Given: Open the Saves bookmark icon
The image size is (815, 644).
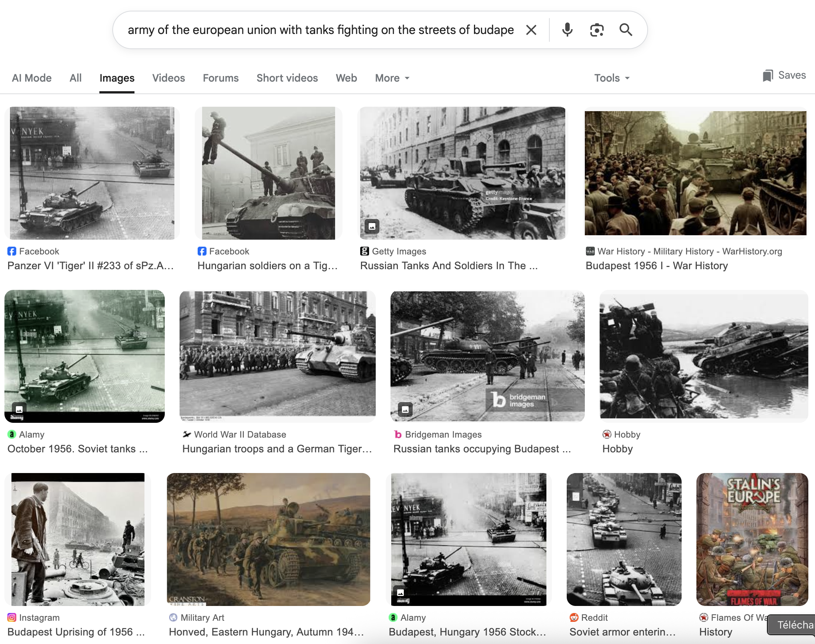Looking at the screenshot, I should 767,75.
